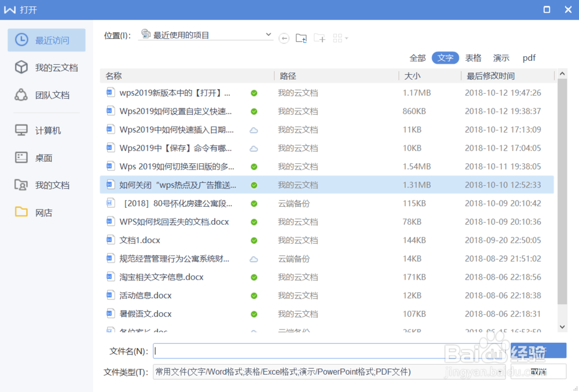
Task: Click green sync icon for 活动信息.docx
Action: pyautogui.click(x=254, y=296)
